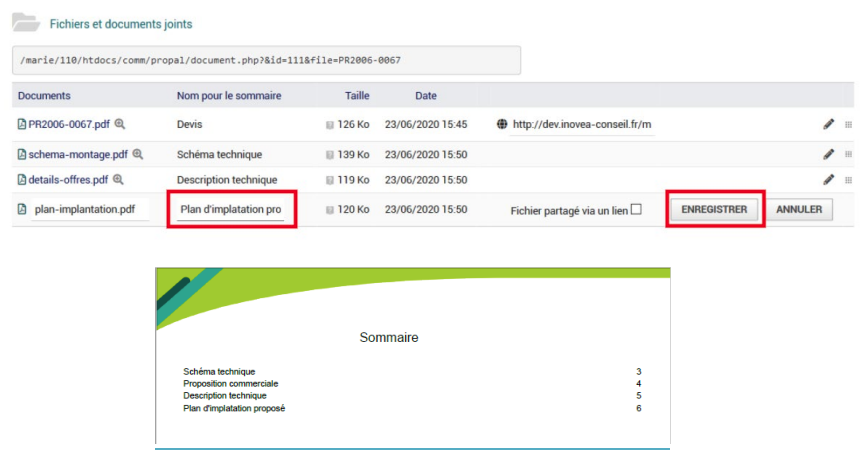Screen dimensions: 866x469
Task: Click the size icon next to 126 Ko
Action: [330, 125]
